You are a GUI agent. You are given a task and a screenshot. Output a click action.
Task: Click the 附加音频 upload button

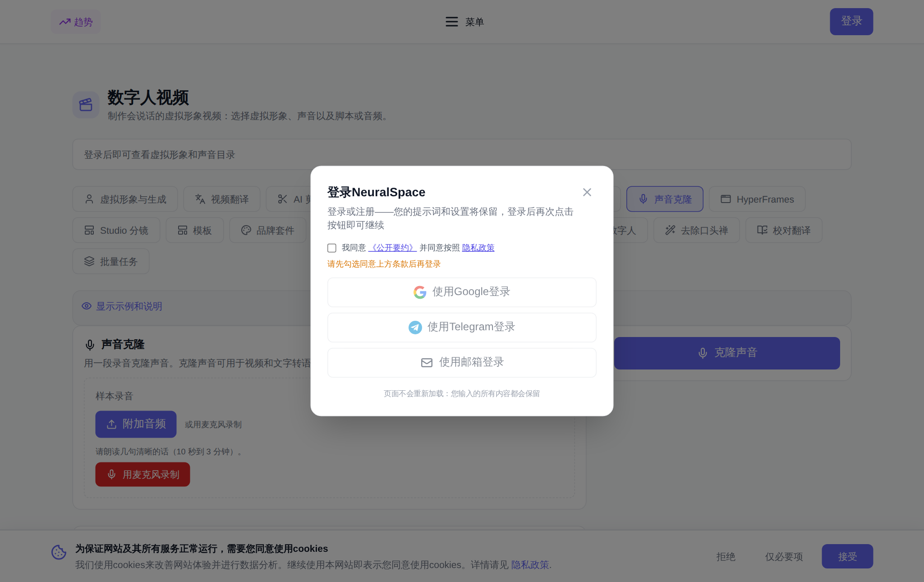coord(136,424)
